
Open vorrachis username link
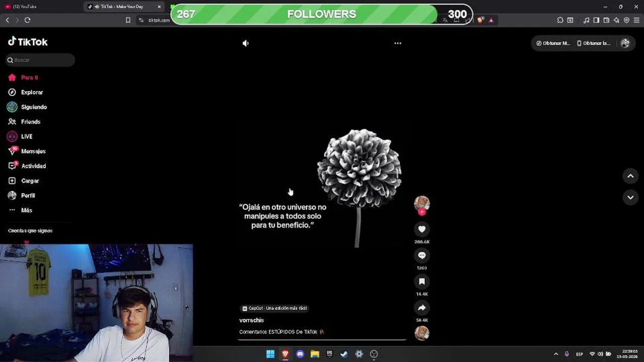click(252, 320)
